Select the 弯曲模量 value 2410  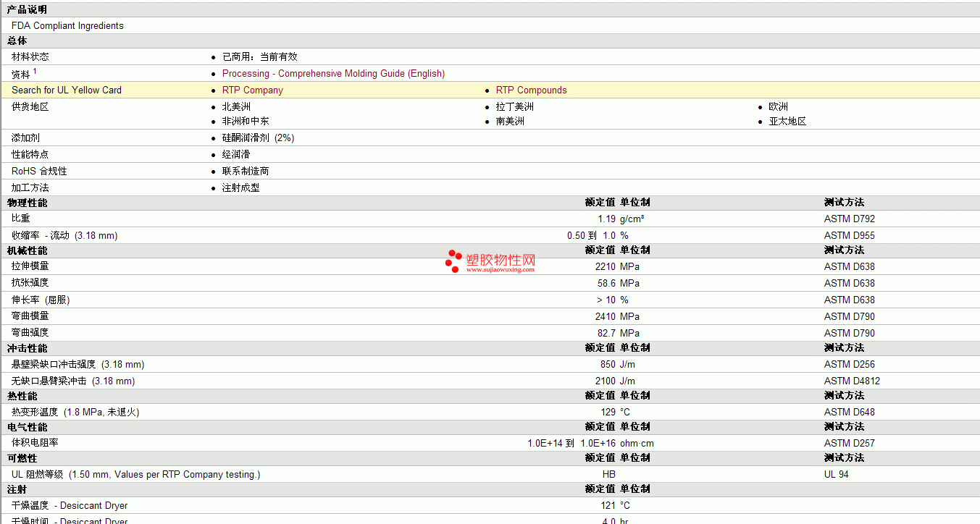tap(606, 317)
